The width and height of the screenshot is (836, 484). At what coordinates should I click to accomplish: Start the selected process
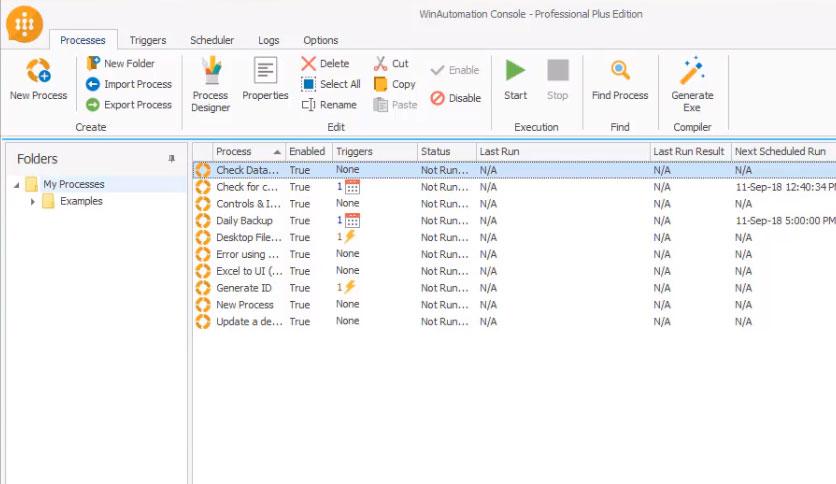516,80
